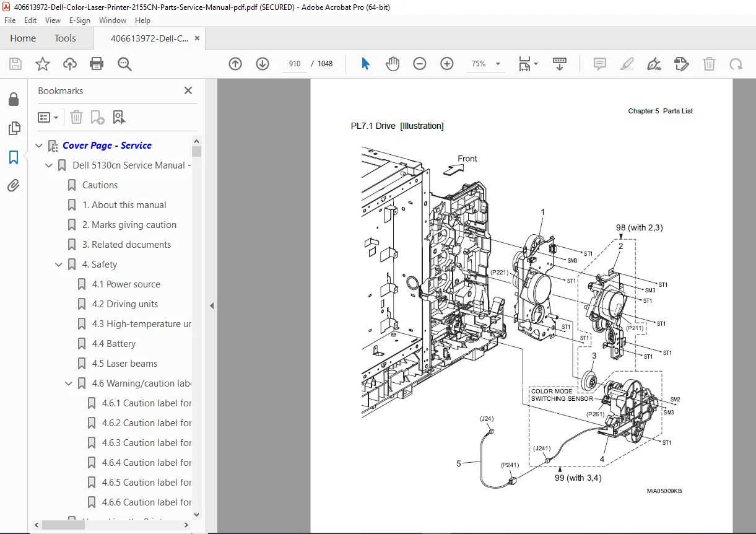Select the 3. Related documents bookmark
Viewport: 756px width, 534px height.
(127, 245)
